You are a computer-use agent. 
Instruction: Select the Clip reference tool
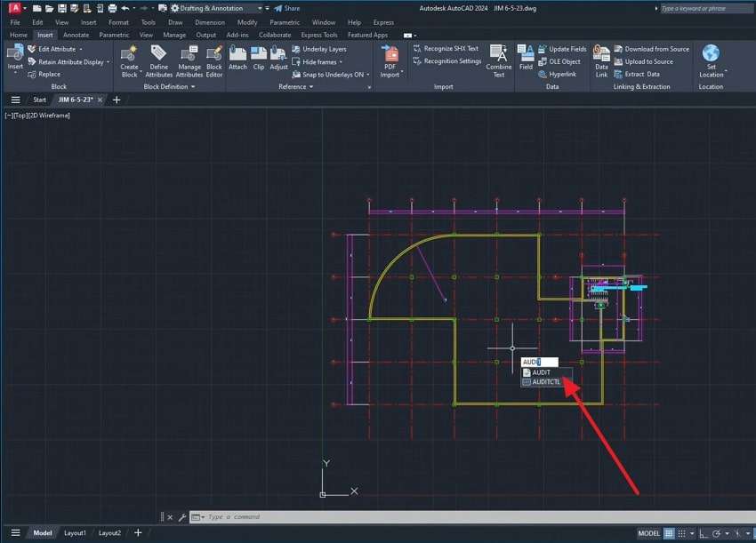259,58
